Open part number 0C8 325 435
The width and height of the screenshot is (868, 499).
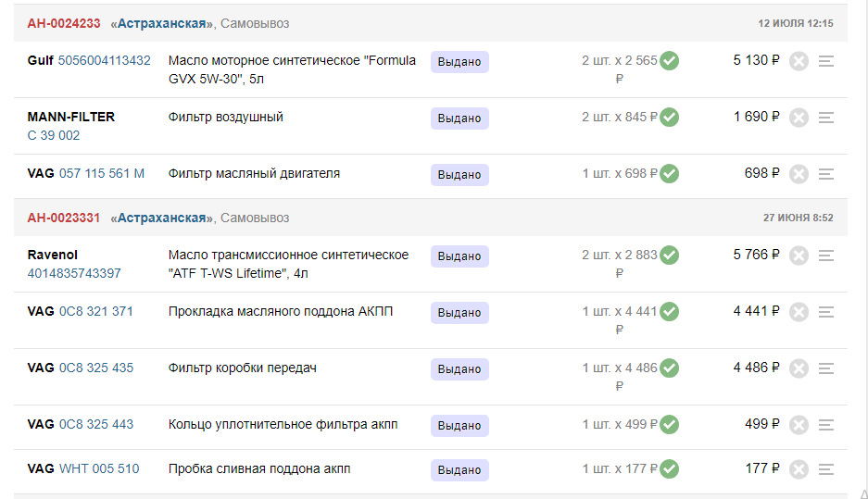[96, 368]
